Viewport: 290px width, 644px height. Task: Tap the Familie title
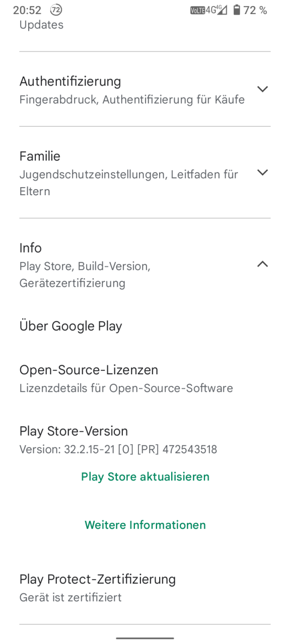(x=40, y=156)
